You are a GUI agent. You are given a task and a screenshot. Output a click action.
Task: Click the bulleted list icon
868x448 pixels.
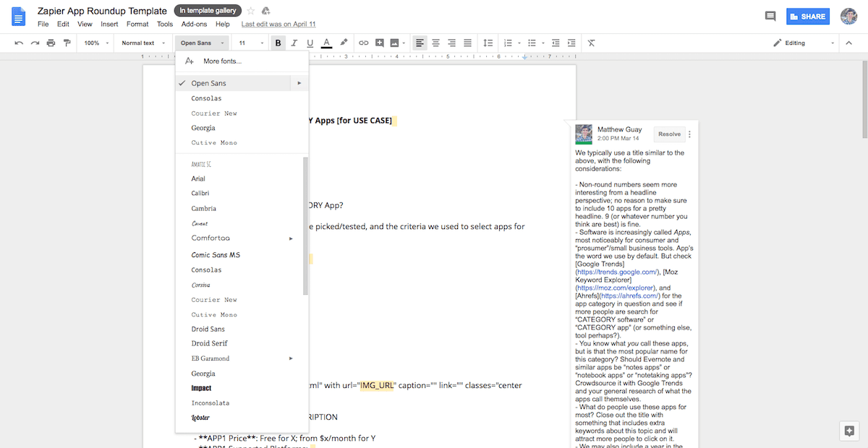point(532,43)
